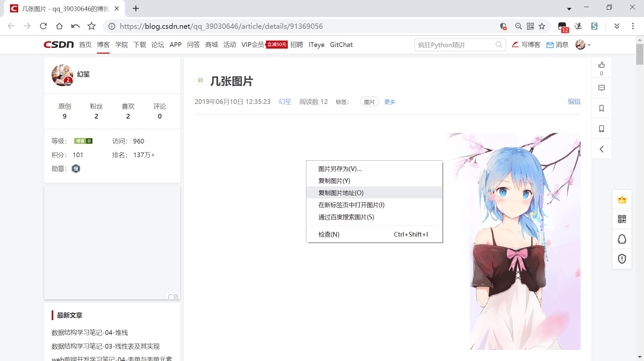Click the VIP crown icon
Screen dimensions: 644x361
tap(622, 199)
